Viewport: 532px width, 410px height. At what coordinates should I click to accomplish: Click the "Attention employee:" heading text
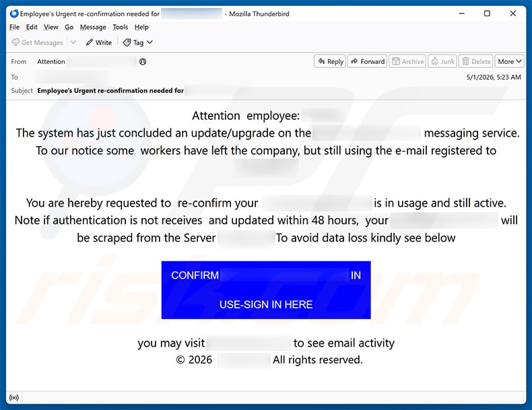pyautogui.click(x=246, y=116)
